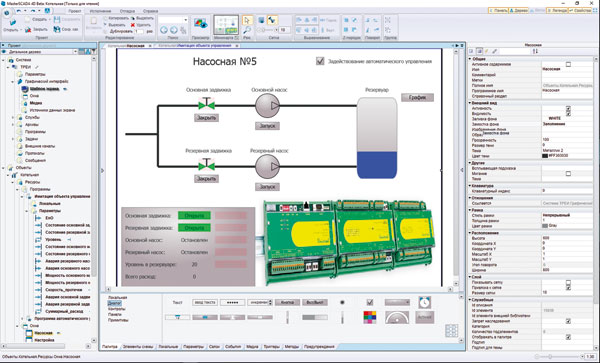Click the lightning events icon in properties panel
The height and width of the screenshot is (363, 600).
tap(487, 51)
